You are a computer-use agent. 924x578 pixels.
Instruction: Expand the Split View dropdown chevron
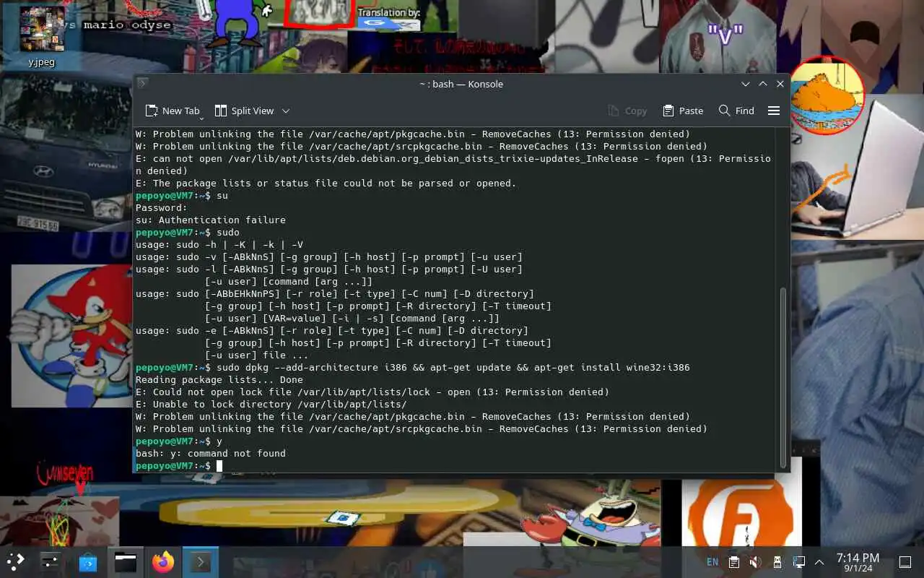(x=286, y=111)
